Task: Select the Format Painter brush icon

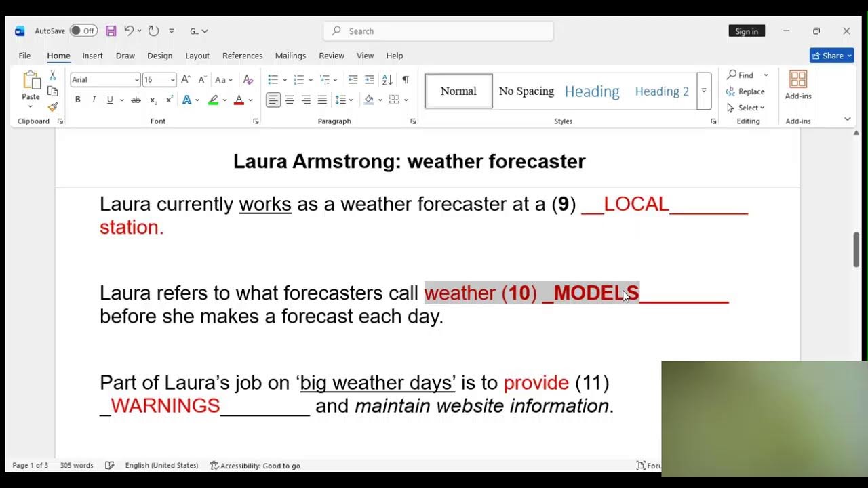Action: (x=52, y=107)
